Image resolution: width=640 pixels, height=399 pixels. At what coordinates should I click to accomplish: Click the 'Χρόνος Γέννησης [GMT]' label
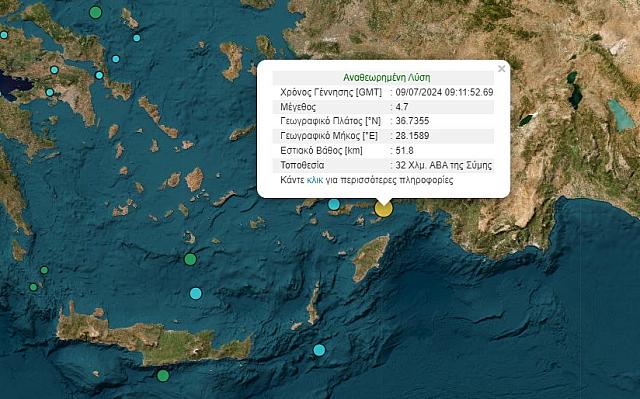[331, 92]
